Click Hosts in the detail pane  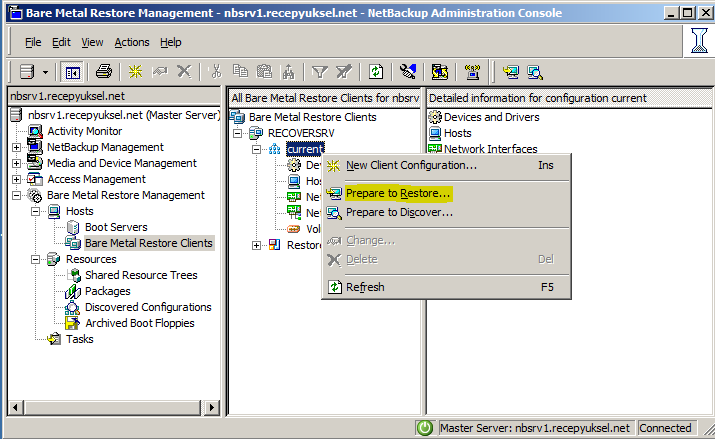coord(457,133)
